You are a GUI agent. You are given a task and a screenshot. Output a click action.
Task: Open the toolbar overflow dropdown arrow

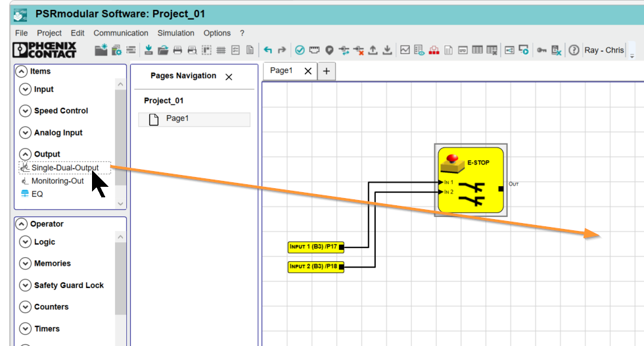click(x=632, y=55)
